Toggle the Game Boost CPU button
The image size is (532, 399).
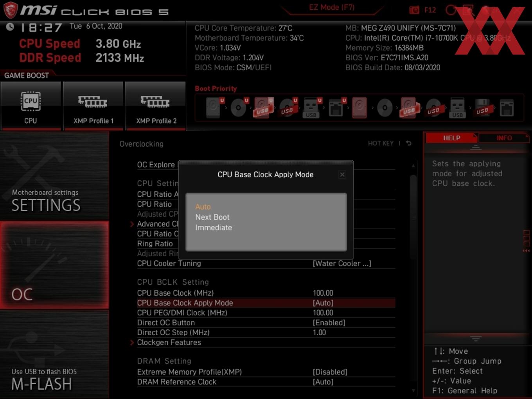click(31, 106)
